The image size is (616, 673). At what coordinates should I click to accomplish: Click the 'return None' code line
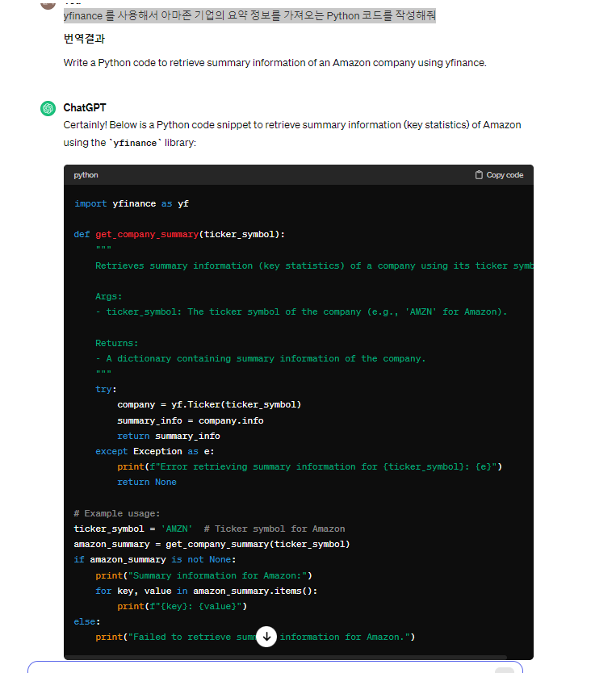coord(147,483)
